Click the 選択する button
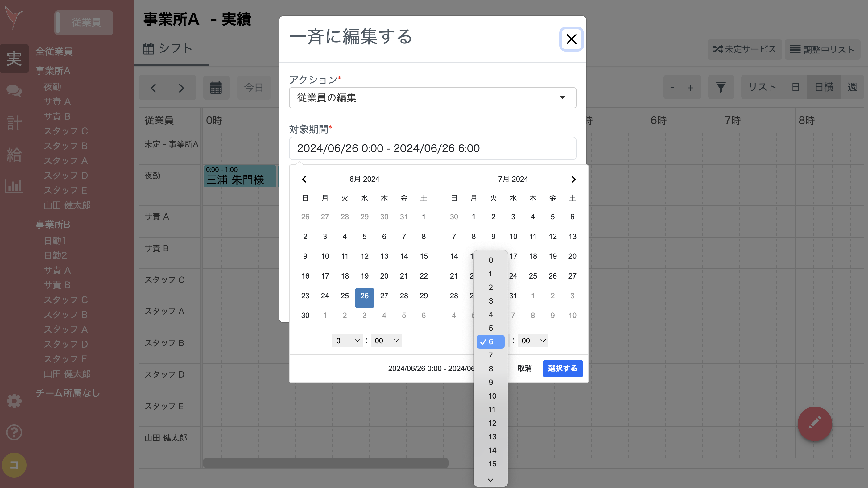This screenshot has width=868, height=488. (562, 368)
